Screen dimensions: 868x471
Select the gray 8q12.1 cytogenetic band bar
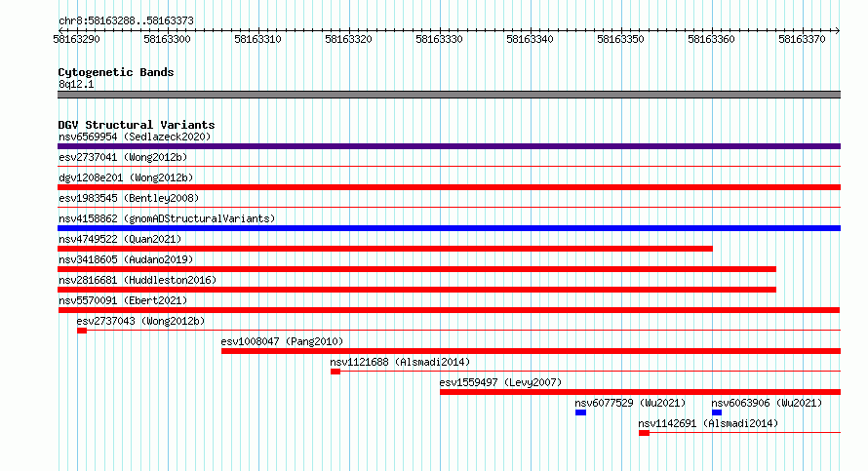[449, 95]
